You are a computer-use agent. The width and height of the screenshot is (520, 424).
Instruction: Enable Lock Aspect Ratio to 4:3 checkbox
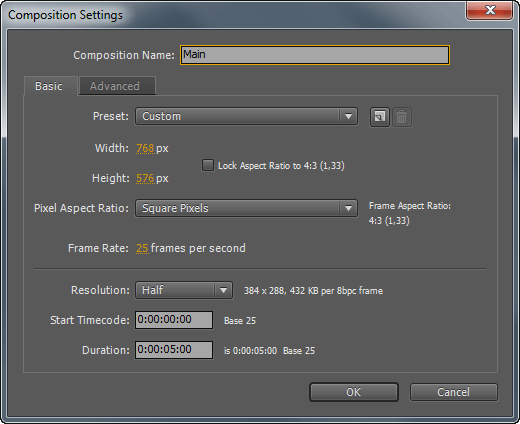pyautogui.click(x=208, y=165)
